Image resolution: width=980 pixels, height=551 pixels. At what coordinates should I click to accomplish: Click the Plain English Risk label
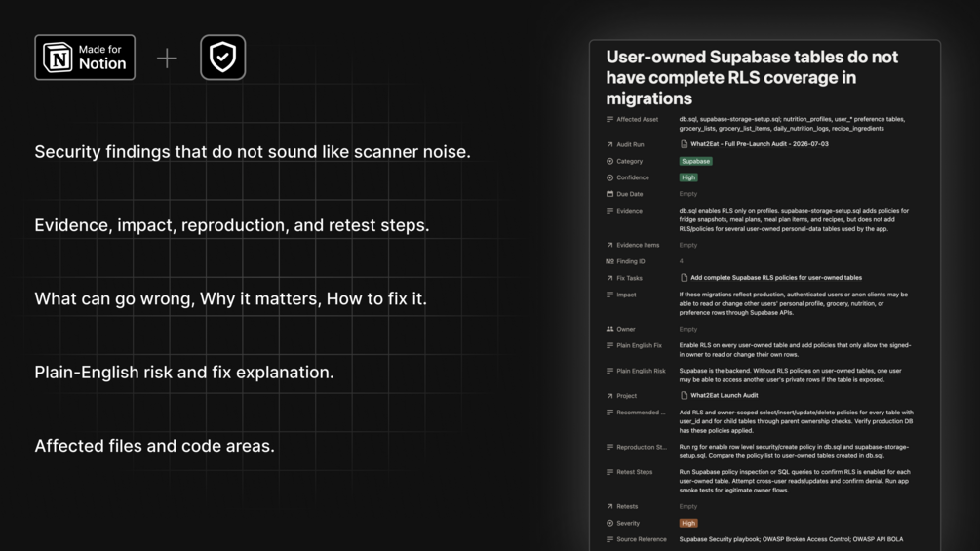point(641,371)
